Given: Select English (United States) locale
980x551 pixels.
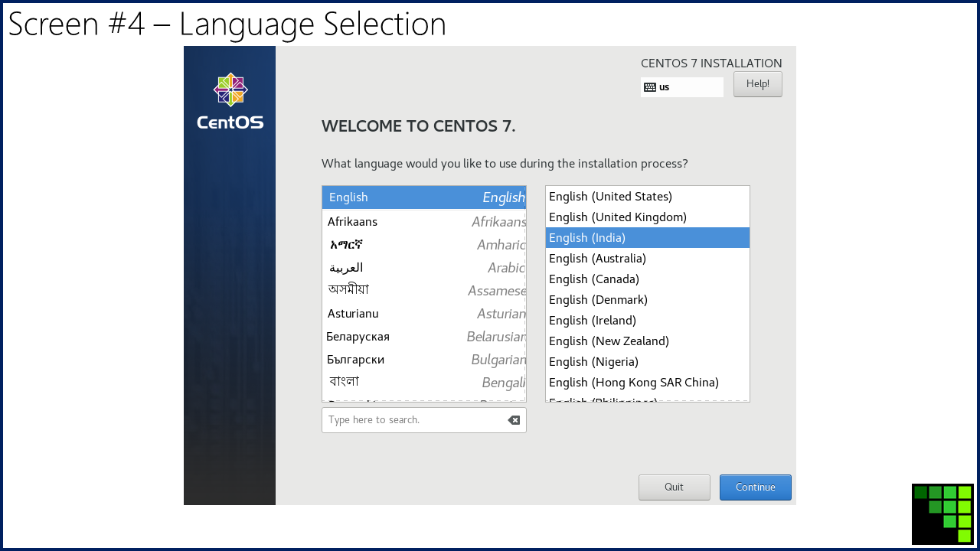Looking at the screenshot, I should 647,197.
